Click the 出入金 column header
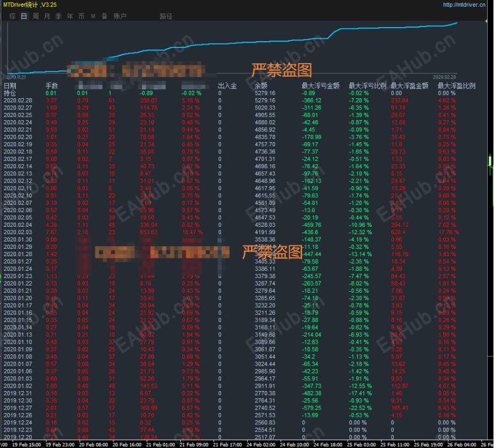 (227, 86)
